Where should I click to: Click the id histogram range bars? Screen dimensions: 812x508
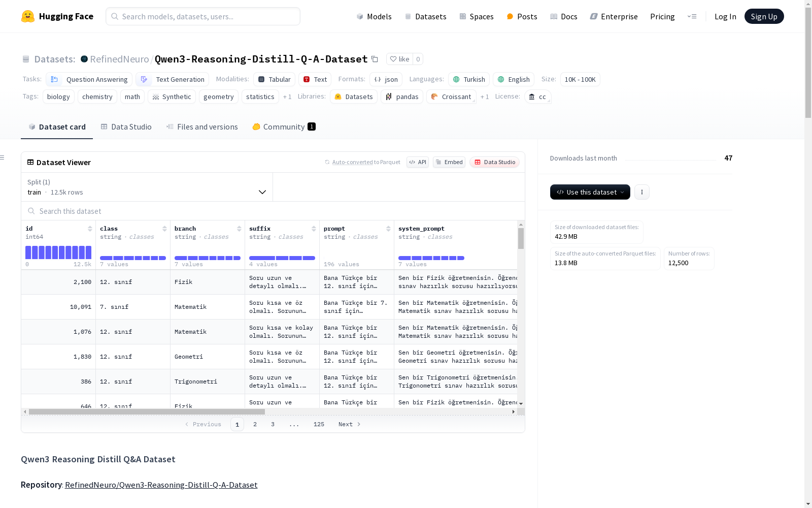(x=58, y=252)
